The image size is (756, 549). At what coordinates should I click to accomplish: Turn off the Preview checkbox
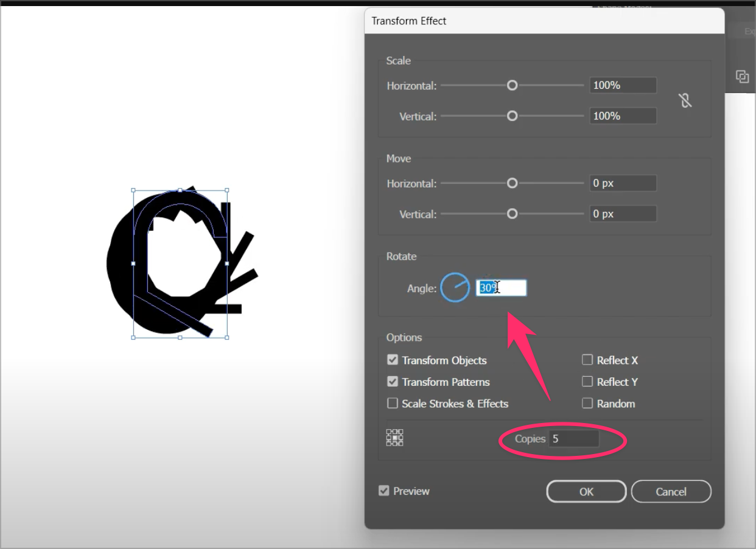pos(384,491)
